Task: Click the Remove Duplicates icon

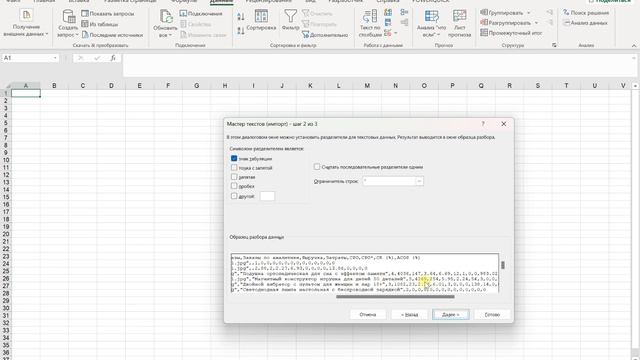Action: 388,22
